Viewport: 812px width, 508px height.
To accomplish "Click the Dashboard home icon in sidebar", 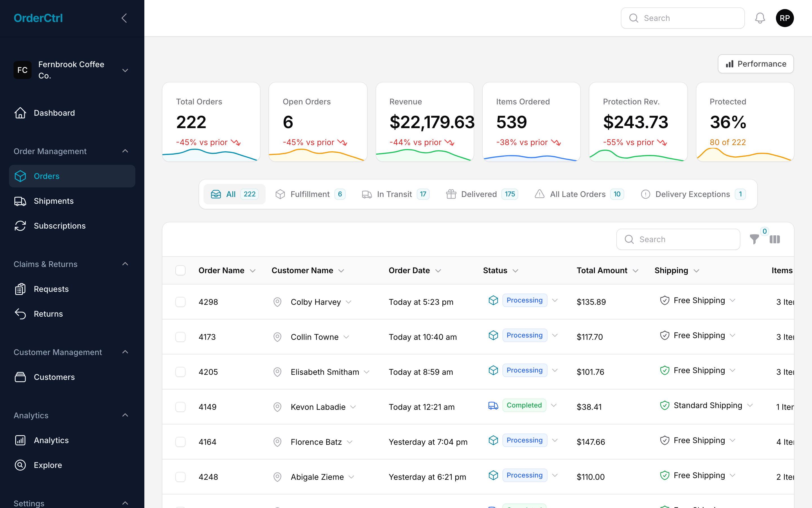I will pyautogui.click(x=20, y=113).
